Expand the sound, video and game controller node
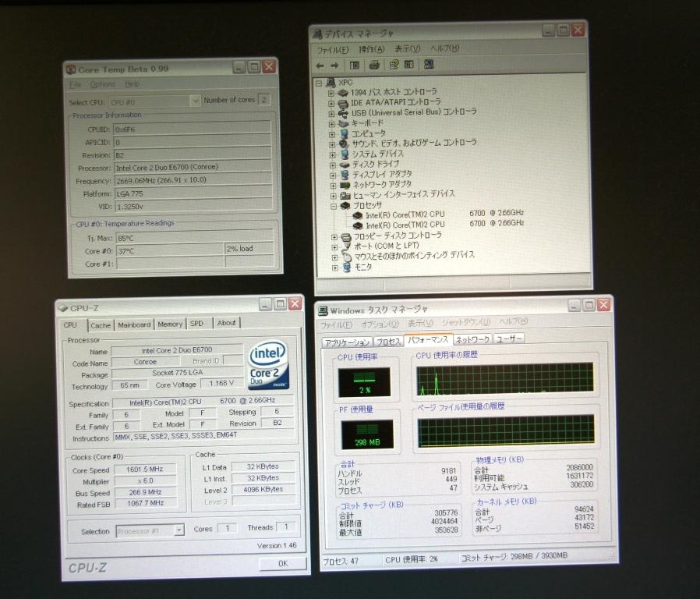The height and width of the screenshot is (599, 700). (x=332, y=145)
